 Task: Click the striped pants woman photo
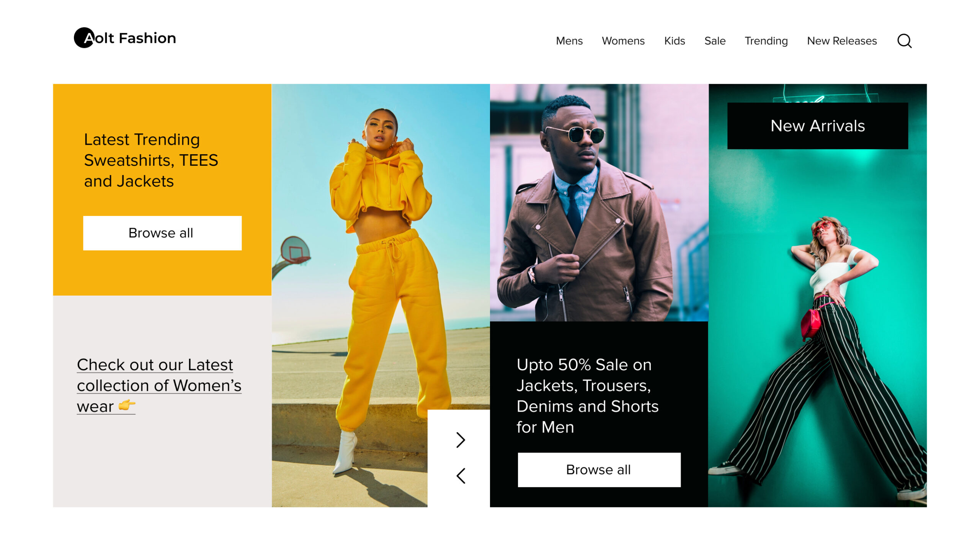pos(817,337)
